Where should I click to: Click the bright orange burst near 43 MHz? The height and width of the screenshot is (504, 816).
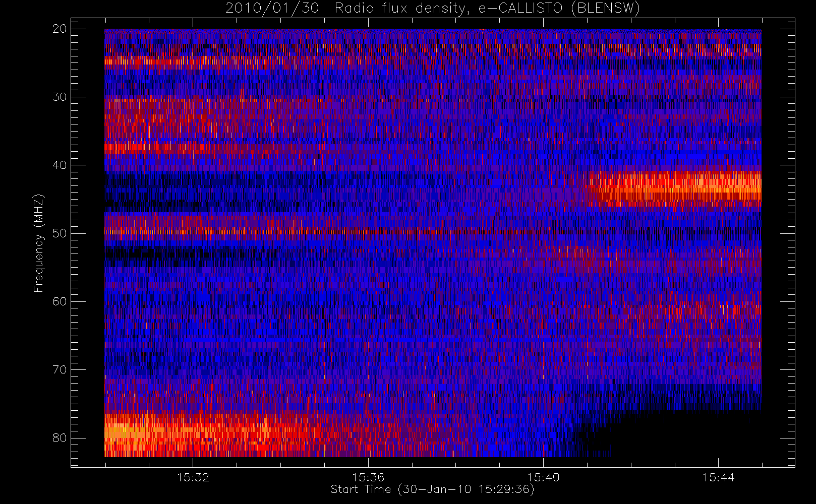(x=675, y=189)
